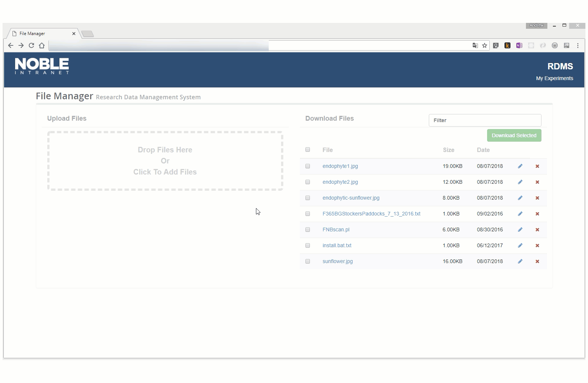Select the FNBscan.pl checkbox

tap(308, 230)
